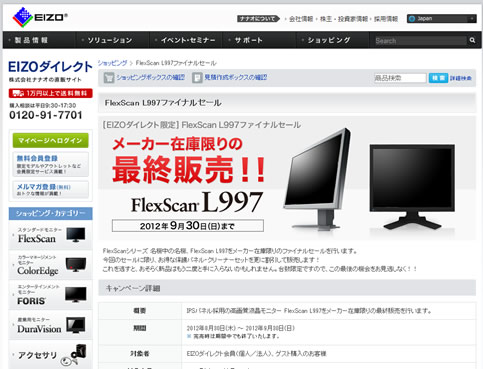Click the キャンペーン詳細 section header
The height and width of the screenshot is (369, 483).
coord(287,288)
